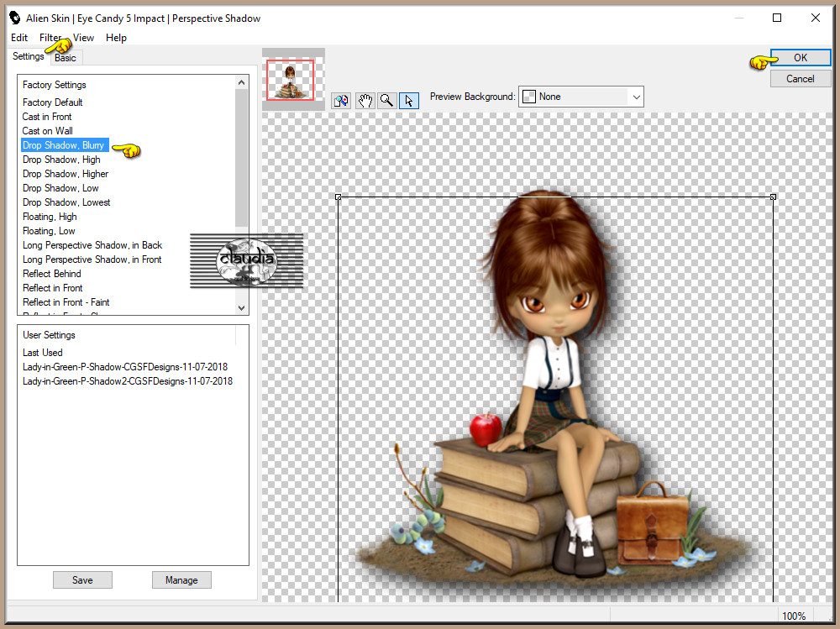This screenshot has width=840, height=629.
Task: Select the hand pan tool
Action: (365, 100)
